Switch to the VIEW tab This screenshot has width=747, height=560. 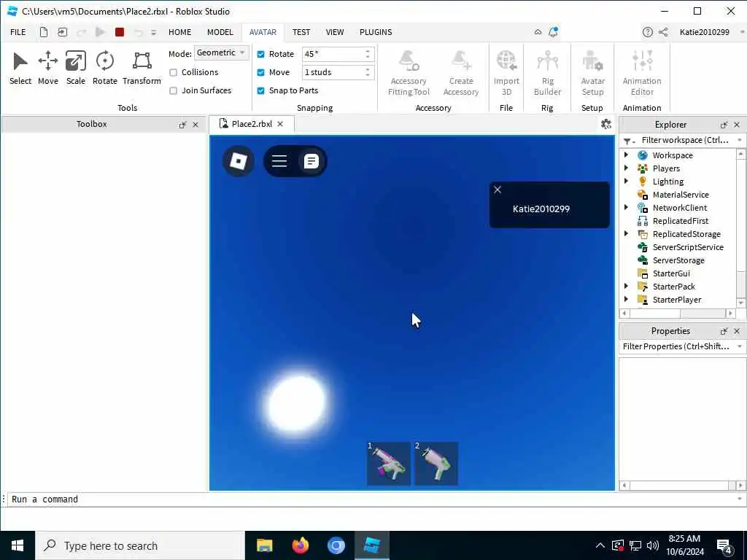[334, 32]
